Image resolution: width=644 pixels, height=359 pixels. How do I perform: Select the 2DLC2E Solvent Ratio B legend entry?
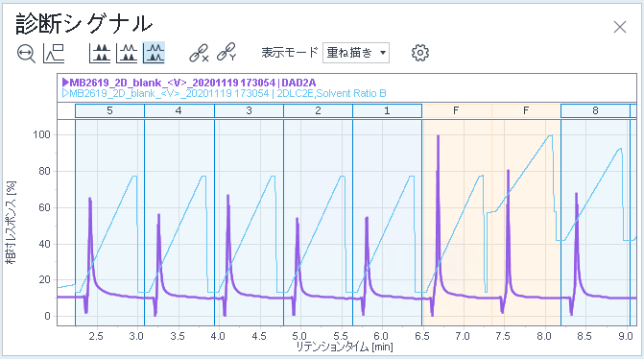coord(228,93)
